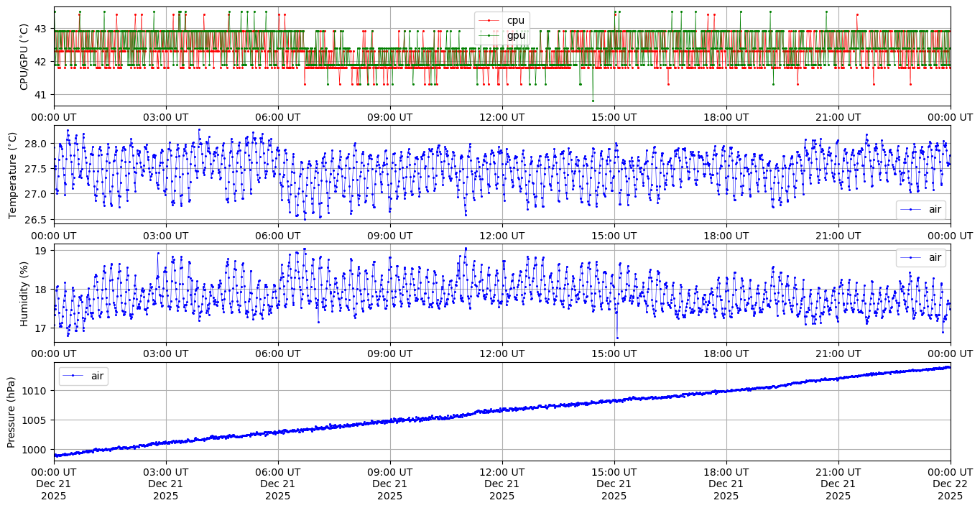The image size is (980, 508).
Task: Click the 43 tick on CPU/GPU axis
Action: pyautogui.click(x=40, y=29)
